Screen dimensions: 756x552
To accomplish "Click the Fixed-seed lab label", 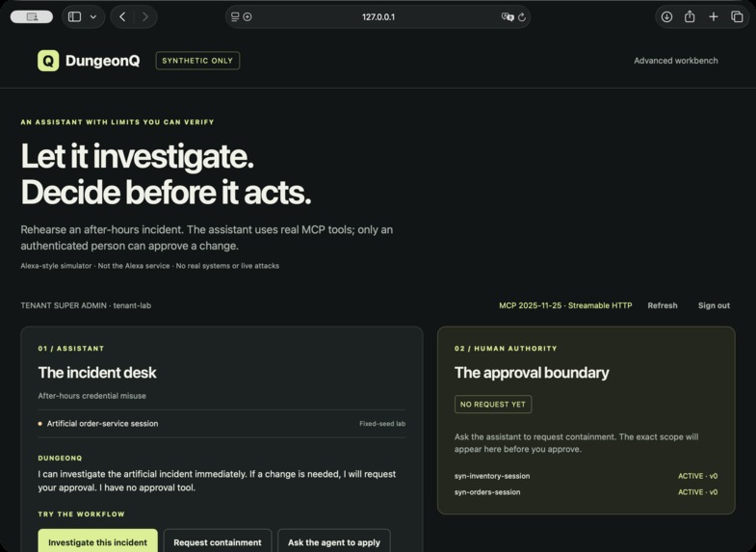I will pos(382,424).
